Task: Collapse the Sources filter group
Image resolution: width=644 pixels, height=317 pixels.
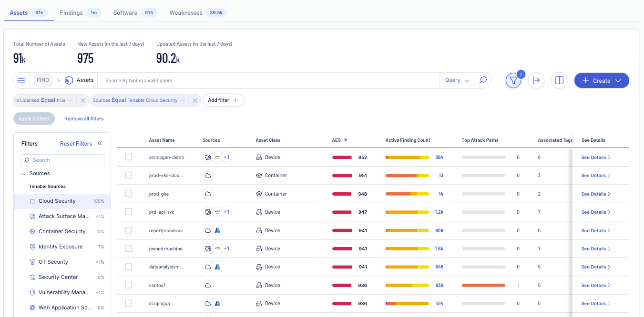Action: coord(24,174)
